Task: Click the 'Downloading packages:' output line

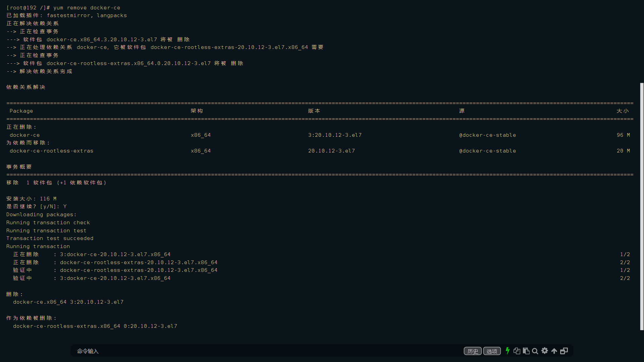Action: (x=41, y=215)
